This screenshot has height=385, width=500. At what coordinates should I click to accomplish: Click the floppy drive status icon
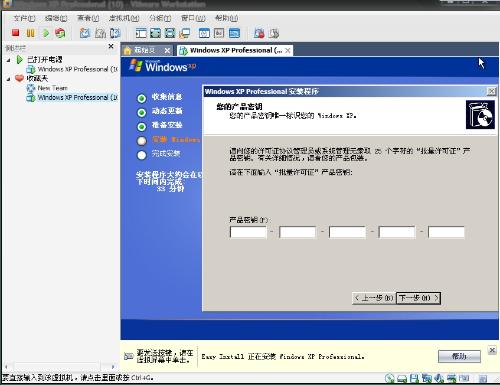pyautogui.click(x=414, y=378)
